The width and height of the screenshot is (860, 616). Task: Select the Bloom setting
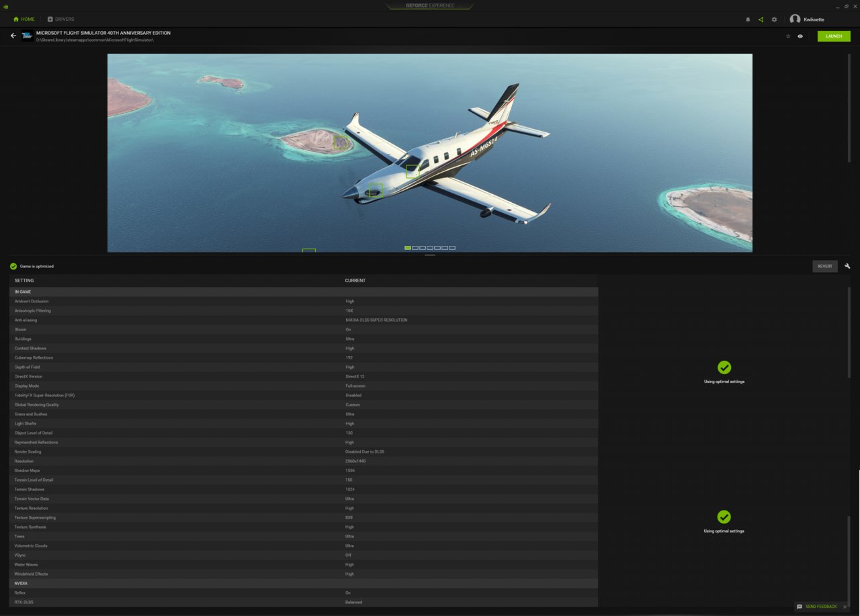(304, 330)
